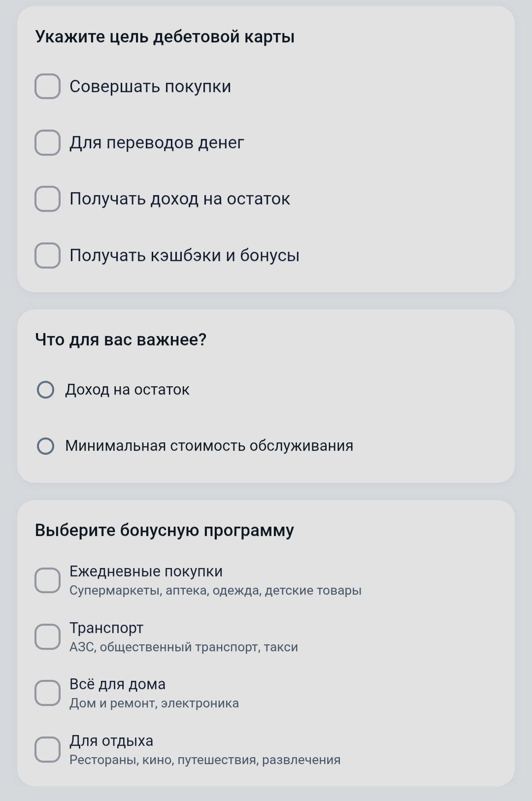
Task: Click the heading «Укажите цель дебетовой карты»
Action: 166,36
